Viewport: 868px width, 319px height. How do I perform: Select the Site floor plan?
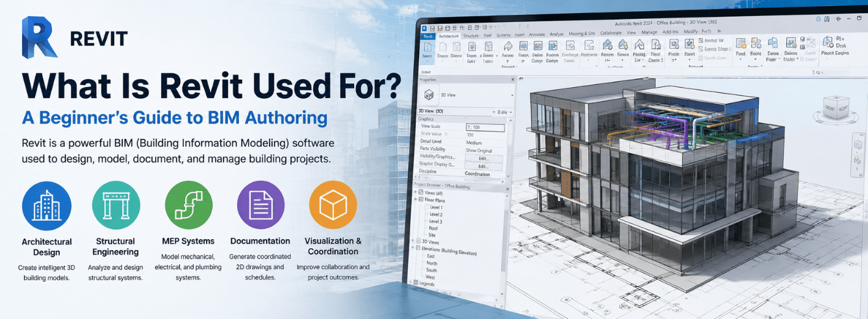coord(432,235)
